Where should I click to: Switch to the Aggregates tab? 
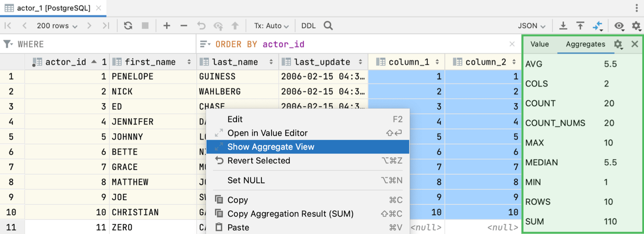point(586,44)
